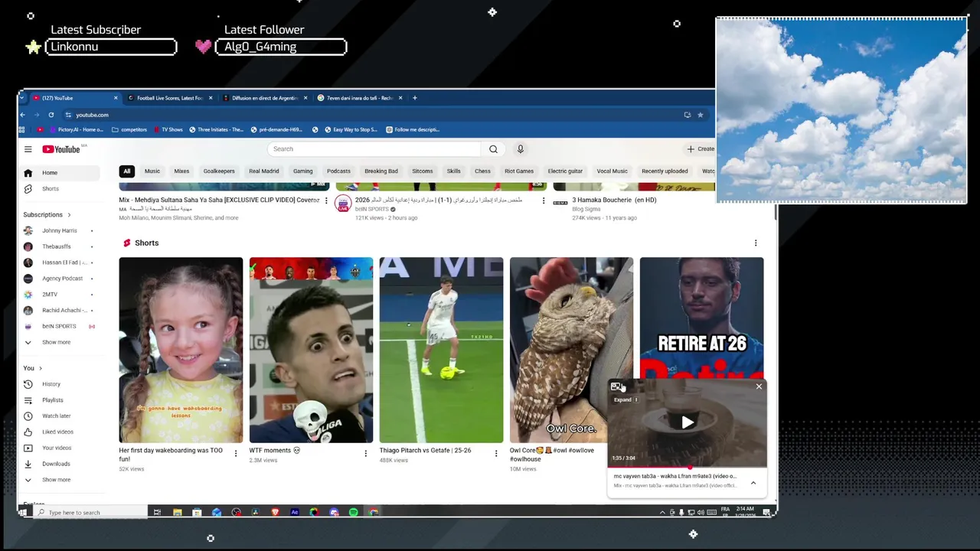Open the wakeboarding girl Shorts thumbnail
The height and width of the screenshot is (551, 980).
click(181, 350)
